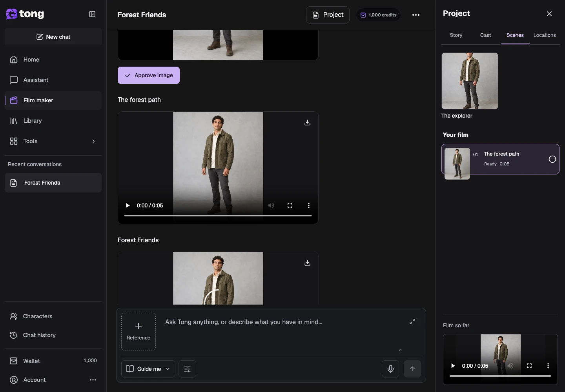Open prompt settings sliders icon
Viewport: 565px width, 392px height.
(x=187, y=369)
